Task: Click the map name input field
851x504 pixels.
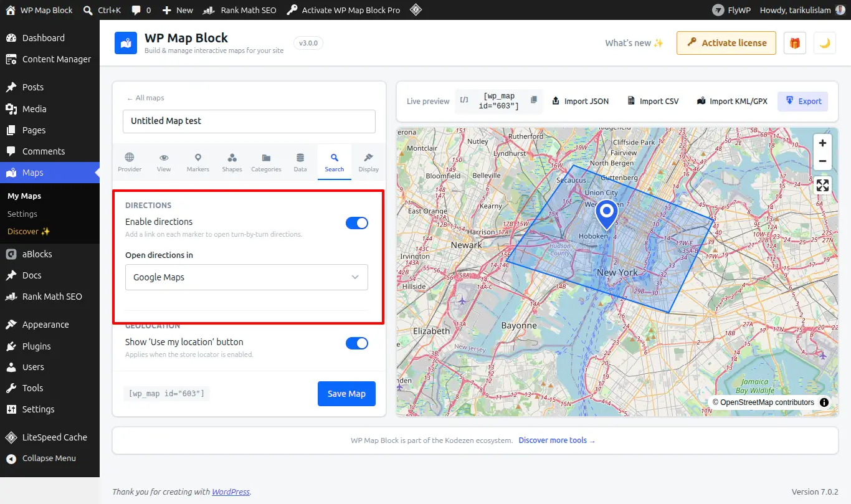Action: coord(249,121)
